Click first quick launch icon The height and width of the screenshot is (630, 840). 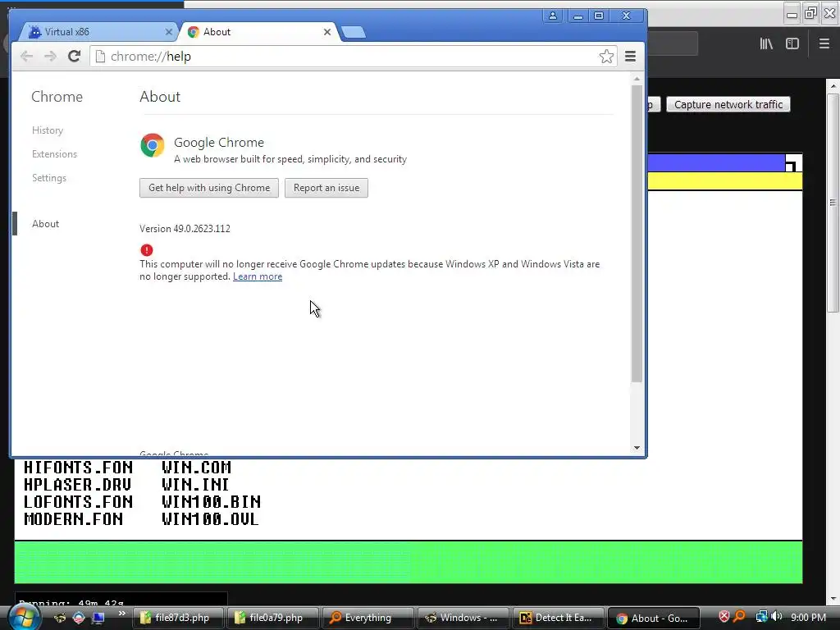(60, 618)
